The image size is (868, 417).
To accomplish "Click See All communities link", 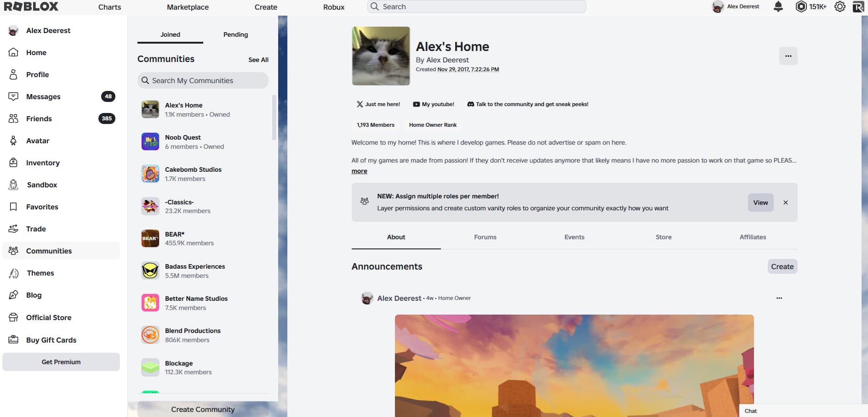I will pyautogui.click(x=258, y=60).
